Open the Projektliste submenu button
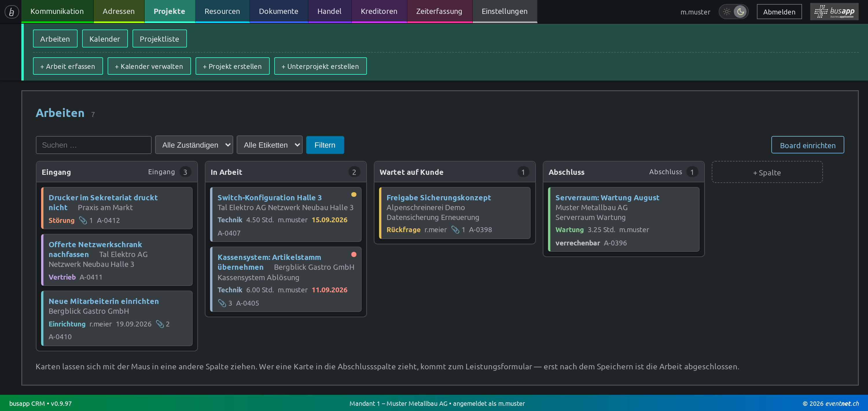The width and height of the screenshot is (868, 411). pos(159,38)
